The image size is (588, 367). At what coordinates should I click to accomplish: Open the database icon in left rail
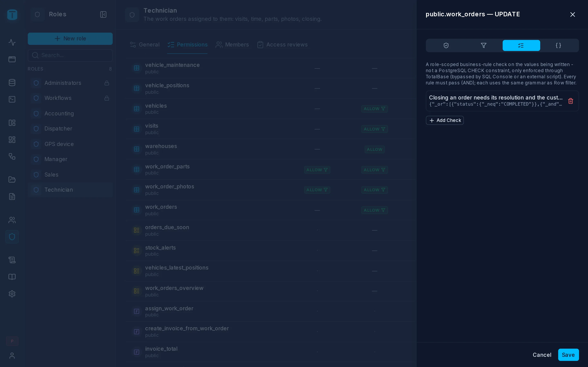click(x=12, y=83)
